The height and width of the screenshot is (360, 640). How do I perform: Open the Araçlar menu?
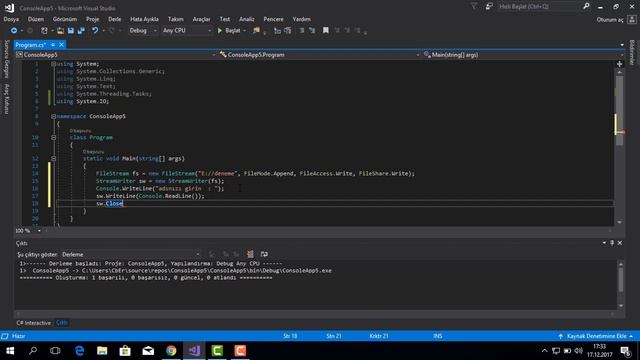[201, 19]
